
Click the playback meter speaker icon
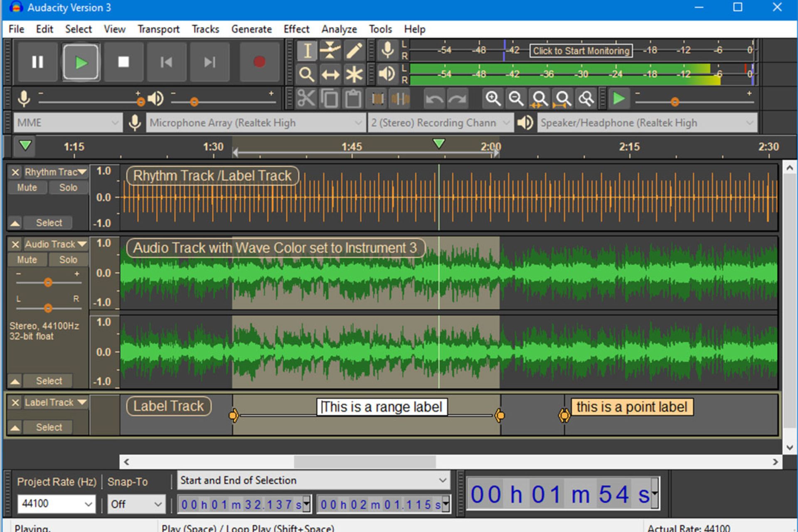(387, 75)
